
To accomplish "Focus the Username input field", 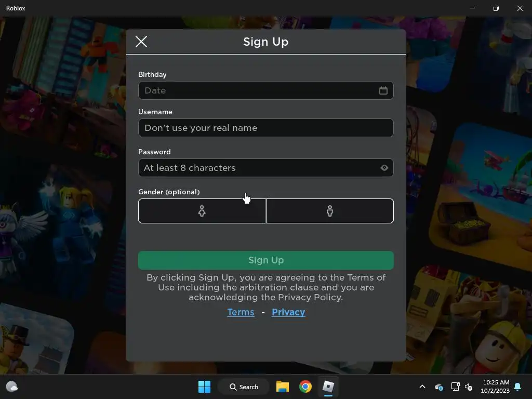I will pos(265,128).
